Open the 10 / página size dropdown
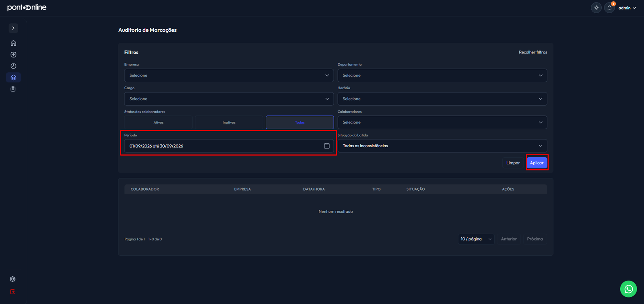Screen dimensions: 644x304 coord(476,239)
